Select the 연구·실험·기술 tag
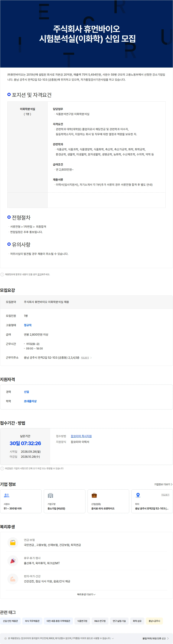This screenshot has height=644, width=173. tap(119, 621)
